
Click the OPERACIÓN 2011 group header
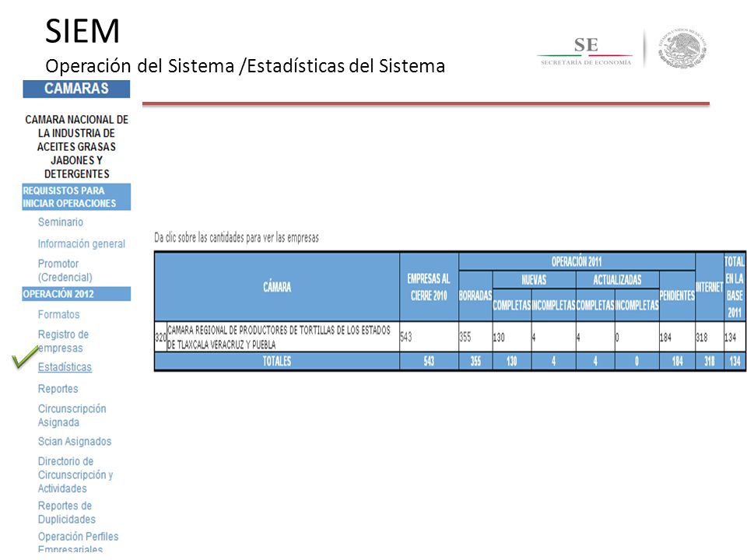577,261
